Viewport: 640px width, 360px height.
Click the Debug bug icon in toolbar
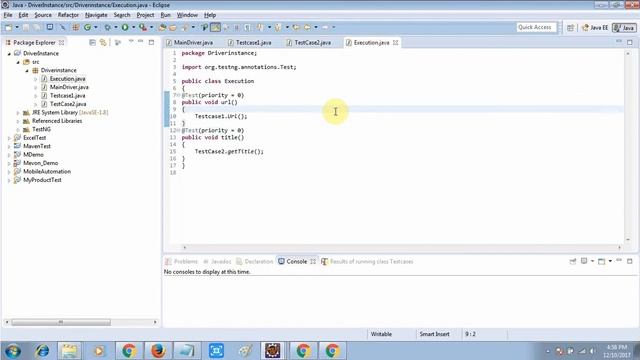tap(107, 27)
